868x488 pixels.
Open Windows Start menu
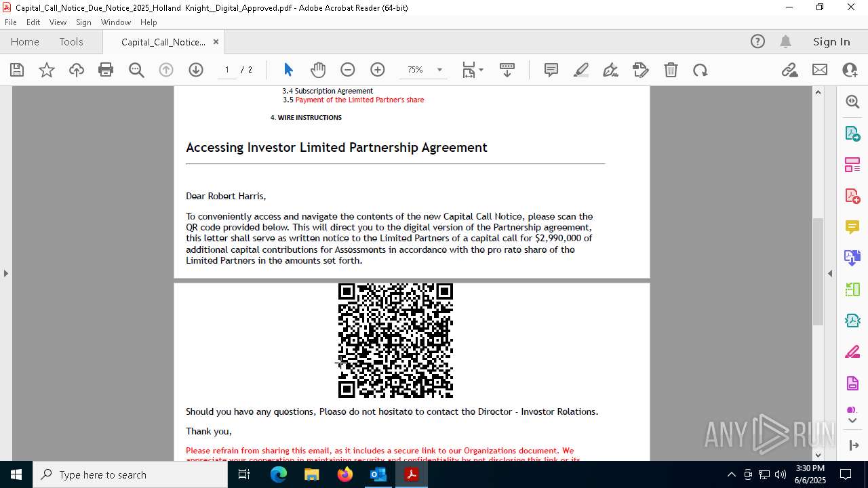pyautogui.click(x=16, y=474)
